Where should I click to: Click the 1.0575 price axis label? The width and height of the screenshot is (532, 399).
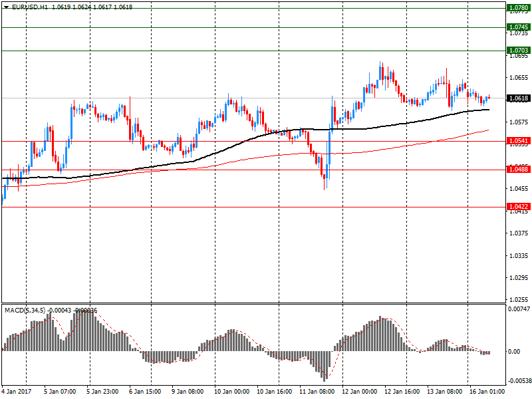tap(519, 122)
